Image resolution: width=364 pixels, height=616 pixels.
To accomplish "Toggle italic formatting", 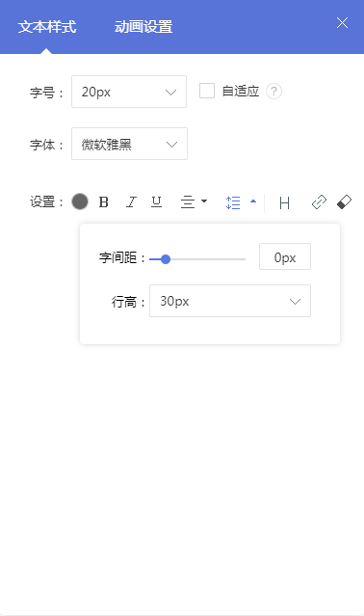I will pos(131,201).
